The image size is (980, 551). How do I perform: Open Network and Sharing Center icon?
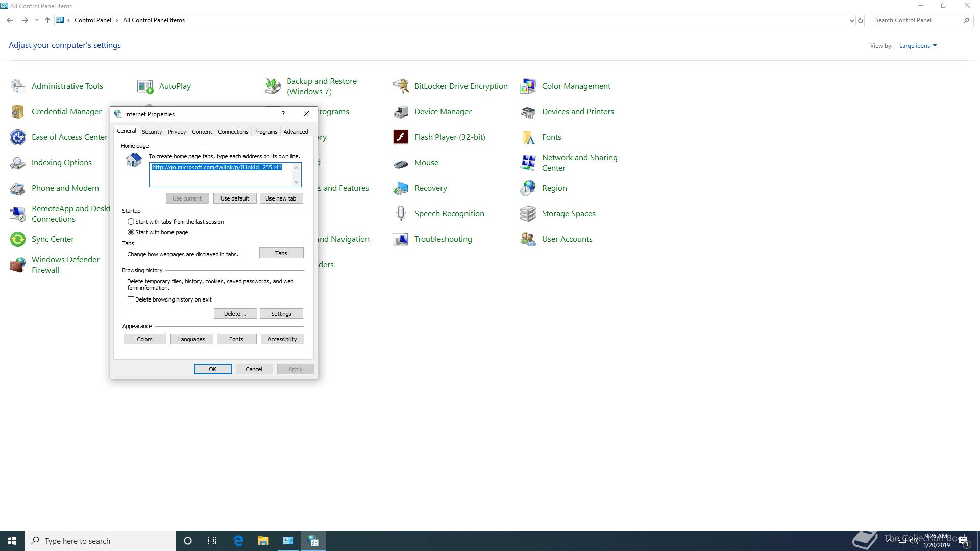coord(528,163)
